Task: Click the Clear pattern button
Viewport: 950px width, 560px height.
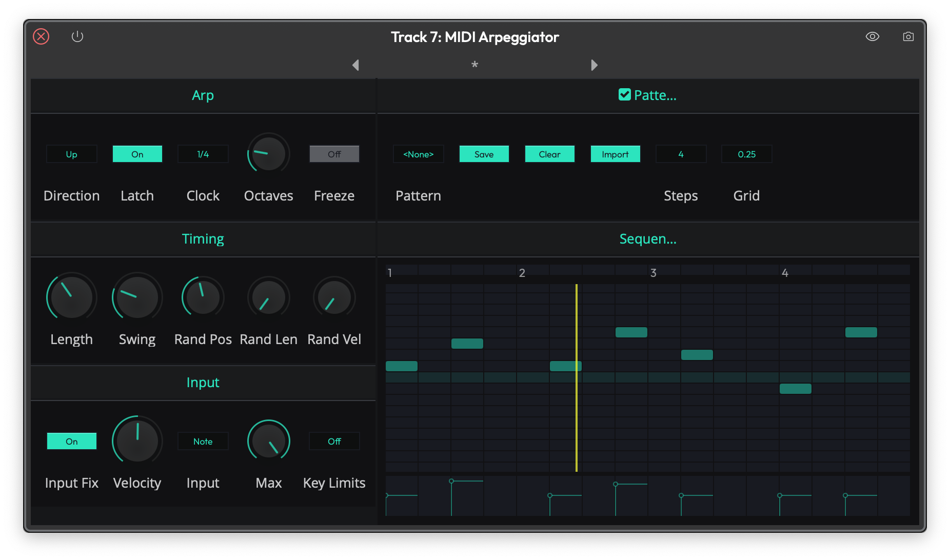Action: click(550, 154)
